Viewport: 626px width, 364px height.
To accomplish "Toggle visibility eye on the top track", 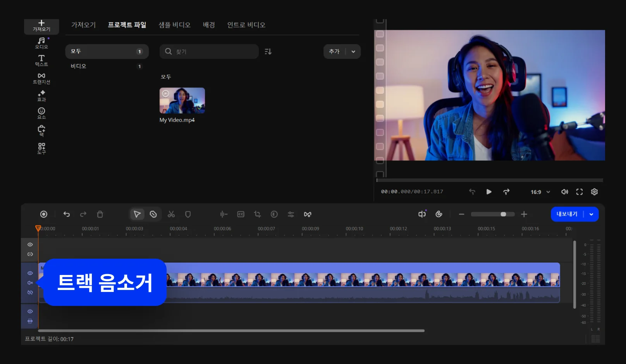I will [x=30, y=245].
